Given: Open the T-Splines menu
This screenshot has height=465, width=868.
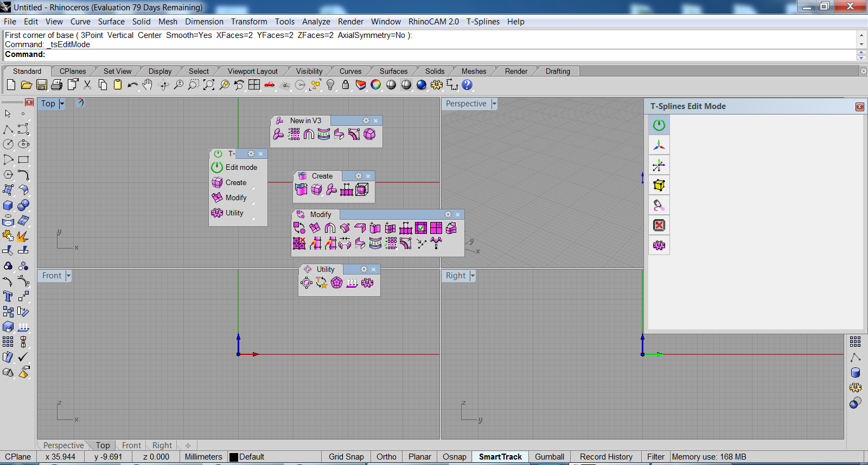Looking at the screenshot, I should tap(483, 22).
